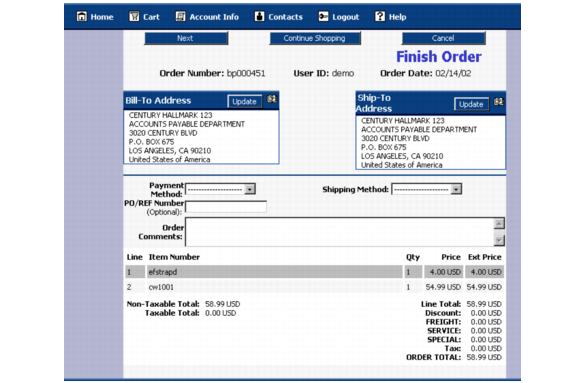Update the Ship-To Address
The width and height of the screenshot is (585, 383).
coord(471,104)
